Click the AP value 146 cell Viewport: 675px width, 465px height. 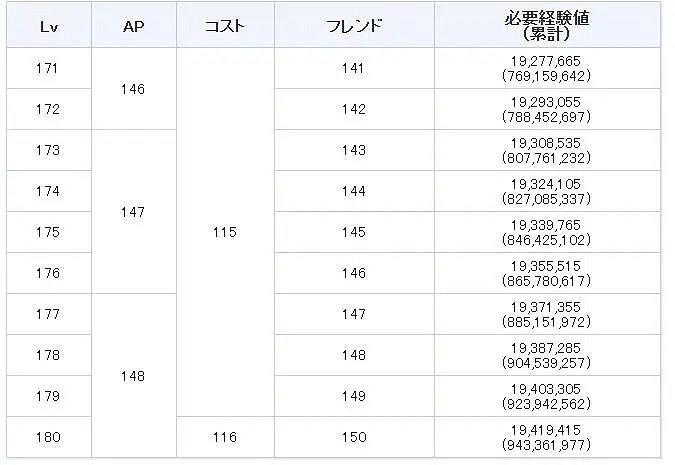click(x=133, y=89)
